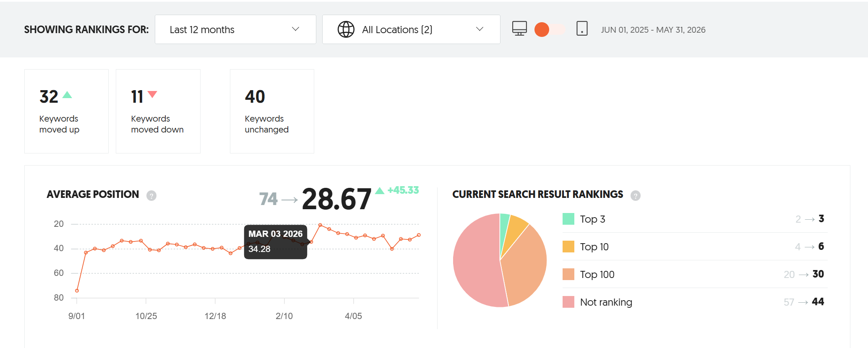
Task: Click the first chart data point at 9/01
Action: (77, 291)
